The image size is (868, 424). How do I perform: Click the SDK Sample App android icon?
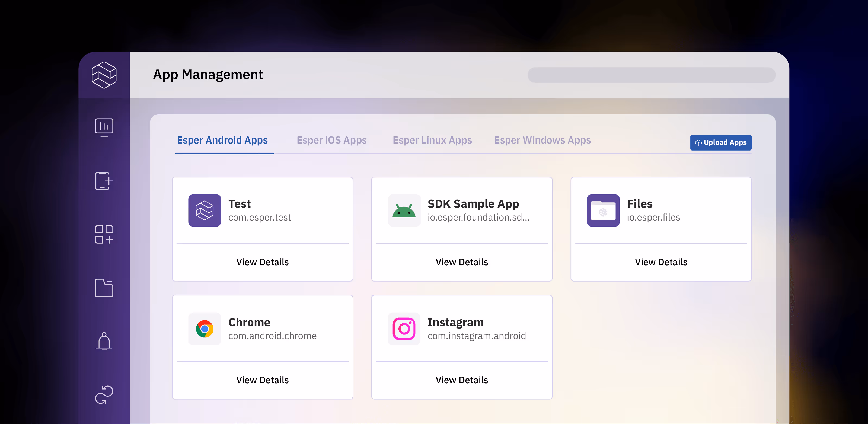point(404,210)
